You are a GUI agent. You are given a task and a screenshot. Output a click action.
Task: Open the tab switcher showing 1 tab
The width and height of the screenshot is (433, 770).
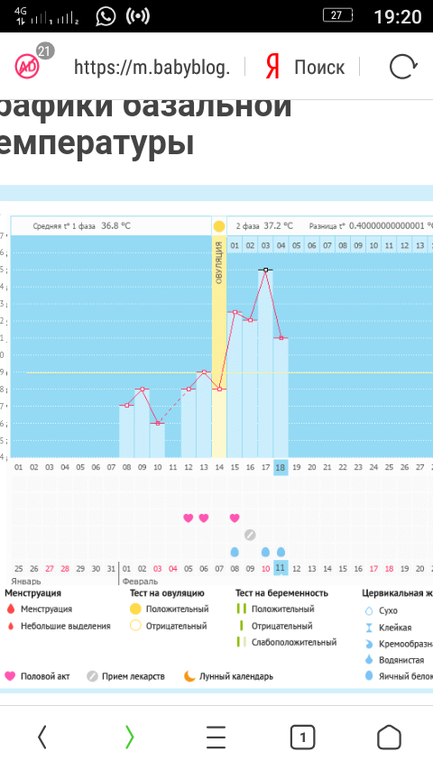coord(302,737)
